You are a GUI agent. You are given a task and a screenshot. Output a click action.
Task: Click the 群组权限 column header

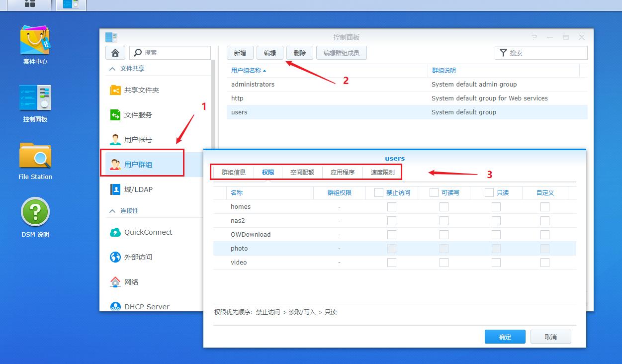point(340,192)
